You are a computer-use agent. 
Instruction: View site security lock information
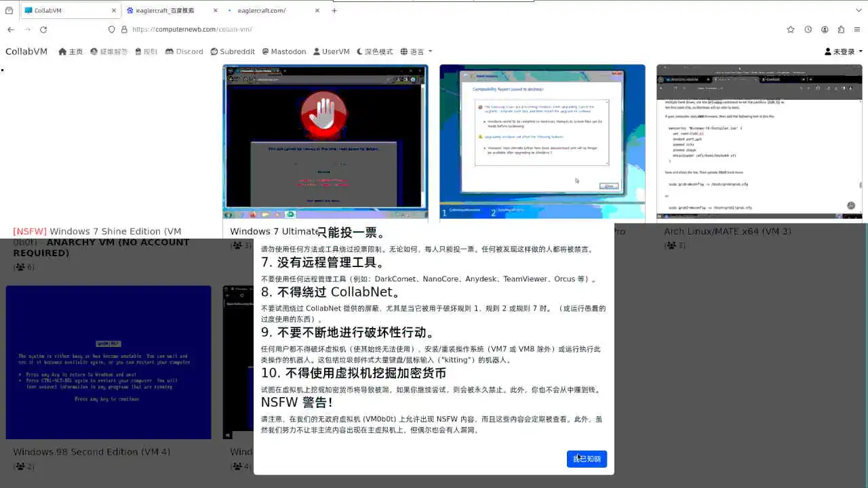[x=124, y=29]
